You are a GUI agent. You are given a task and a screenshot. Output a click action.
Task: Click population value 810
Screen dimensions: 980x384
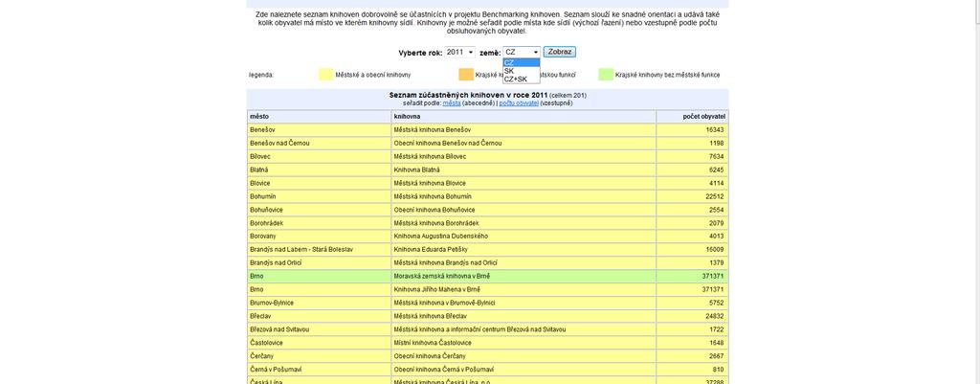tap(719, 370)
